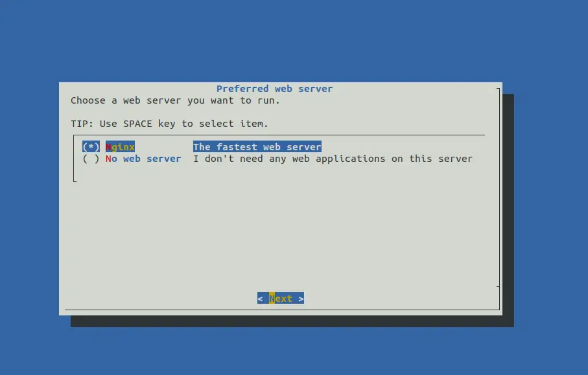This screenshot has width=588, height=375.
Task: Click the Next button
Action: coord(281,298)
